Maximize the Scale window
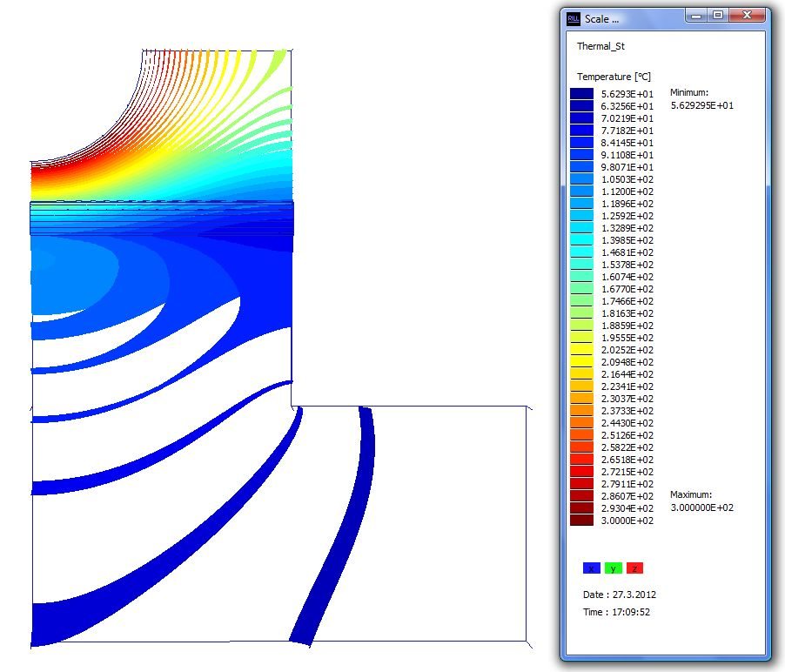The width and height of the screenshot is (785, 672). pyautogui.click(x=718, y=15)
